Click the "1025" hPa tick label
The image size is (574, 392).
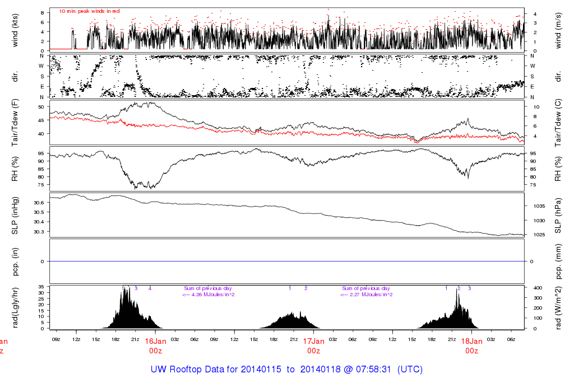[x=539, y=235]
